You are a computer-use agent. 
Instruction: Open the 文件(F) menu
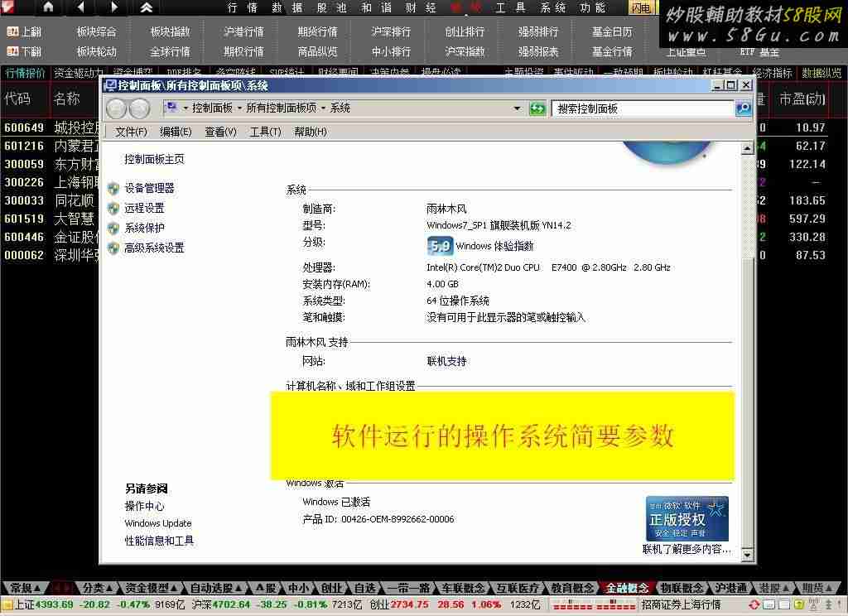131,132
